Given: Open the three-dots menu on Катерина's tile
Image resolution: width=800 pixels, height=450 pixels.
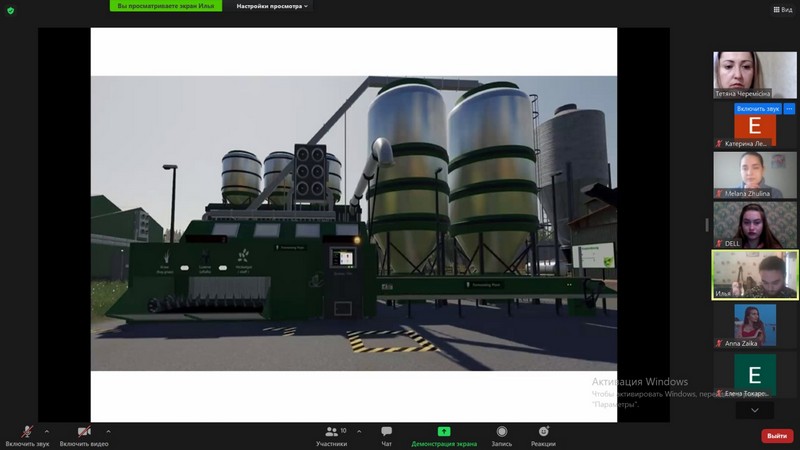Looking at the screenshot, I should 789,109.
